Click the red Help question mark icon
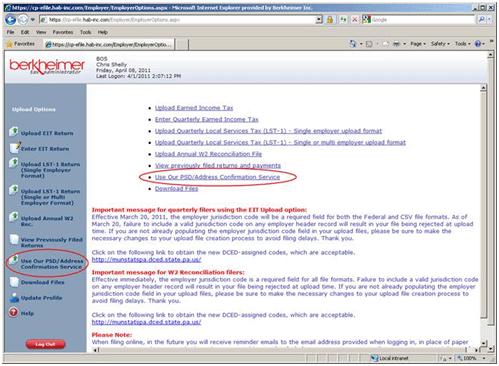The width and height of the screenshot is (499, 366). (x=14, y=312)
